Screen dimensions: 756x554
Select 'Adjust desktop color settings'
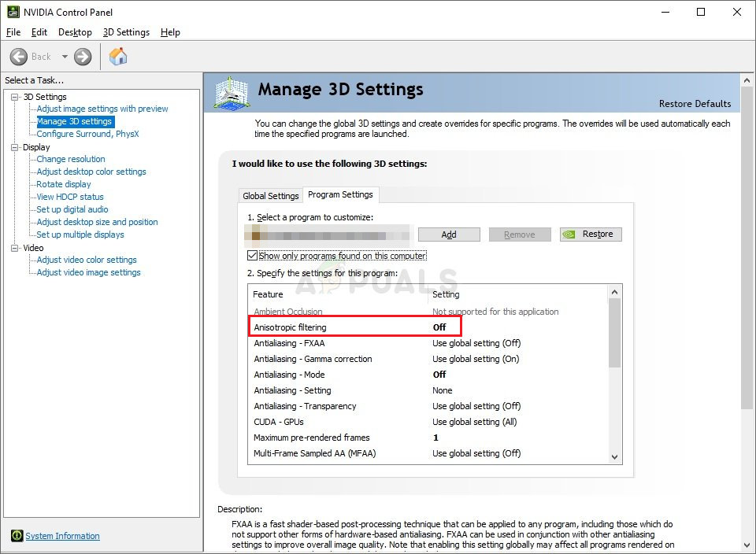(91, 172)
